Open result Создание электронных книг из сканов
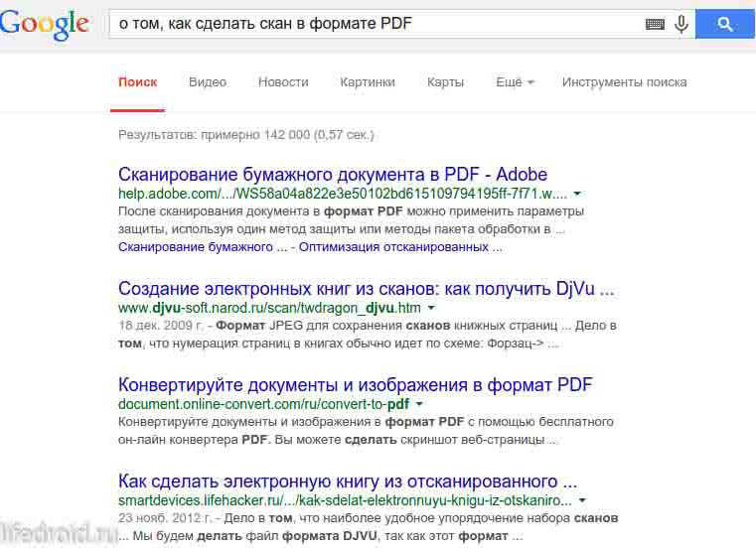The height and width of the screenshot is (553, 756). coord(367,289)
